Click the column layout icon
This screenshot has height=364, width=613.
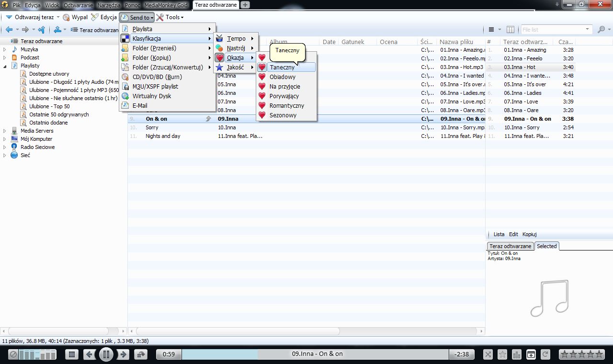click(511, 30)
